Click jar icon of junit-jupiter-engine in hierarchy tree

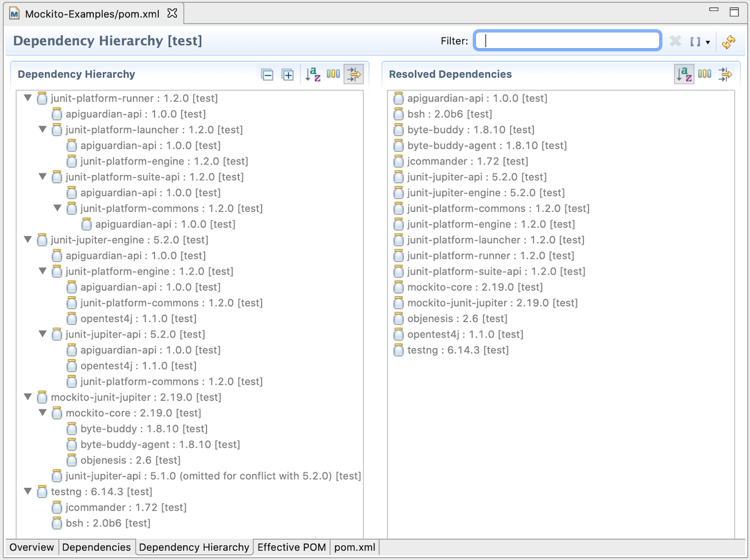click(x=42, y=239)
